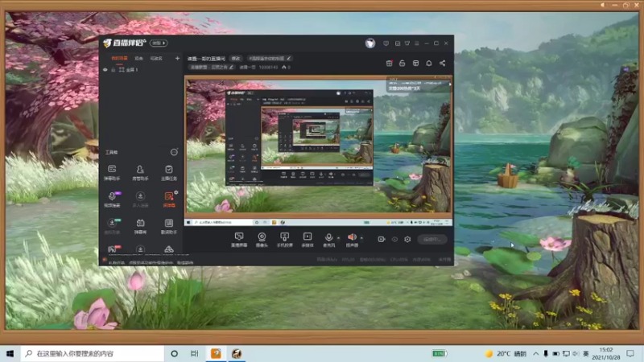
Task: Open the highlighted orange toolbox tool
Action: pyautogui.click(x=169, y=199)
